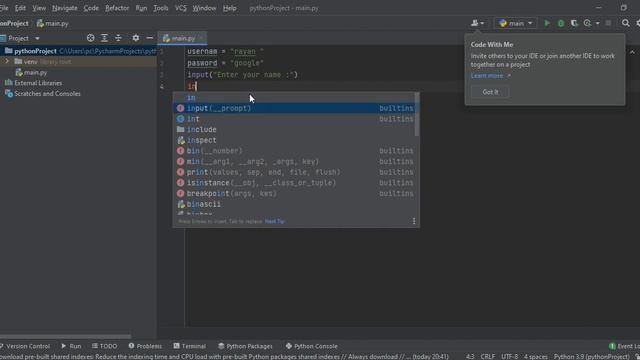The height and width of the screenshot is (360, 640).
Task: Open the TODO tool window
Action: [x=104, y=346]
